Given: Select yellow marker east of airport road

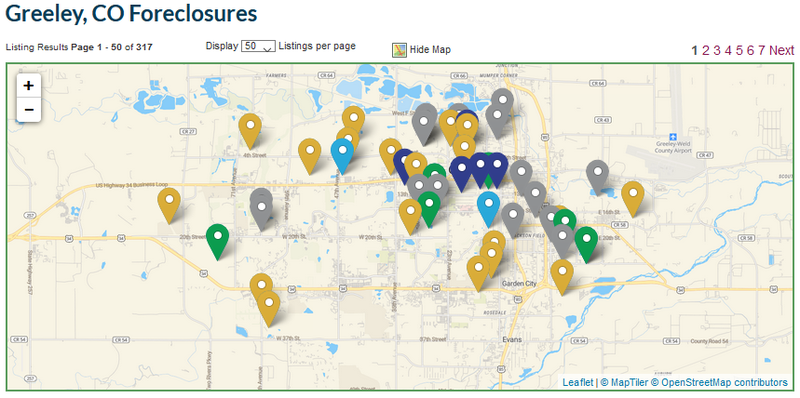Looking at the screenshot, I should 633,199.
